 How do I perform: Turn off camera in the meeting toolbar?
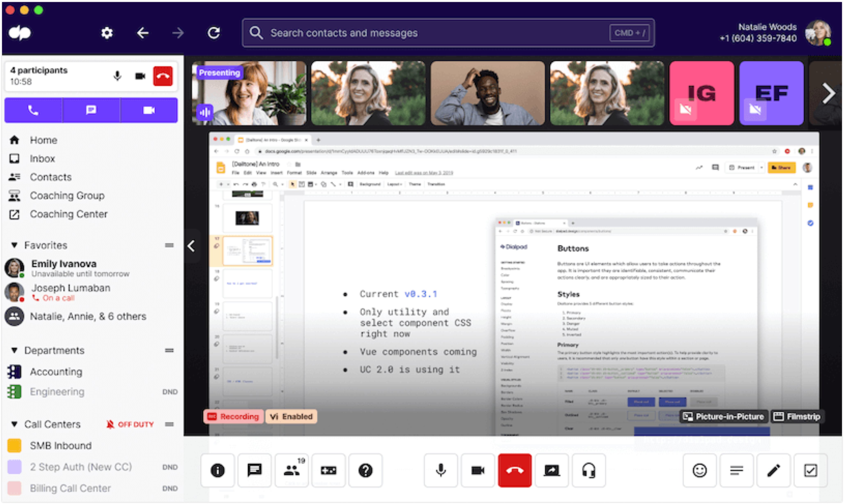pyautogui.click(x=478, y=470)
